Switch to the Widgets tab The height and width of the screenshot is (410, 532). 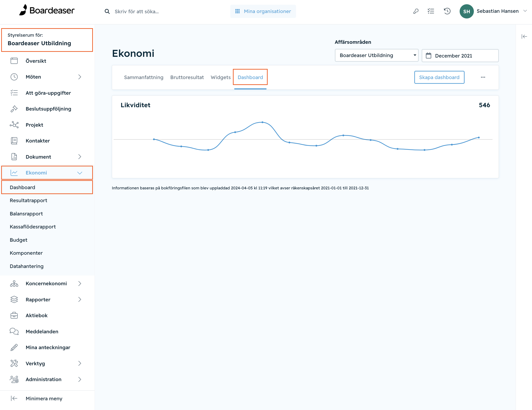click(x=221, y=77)
